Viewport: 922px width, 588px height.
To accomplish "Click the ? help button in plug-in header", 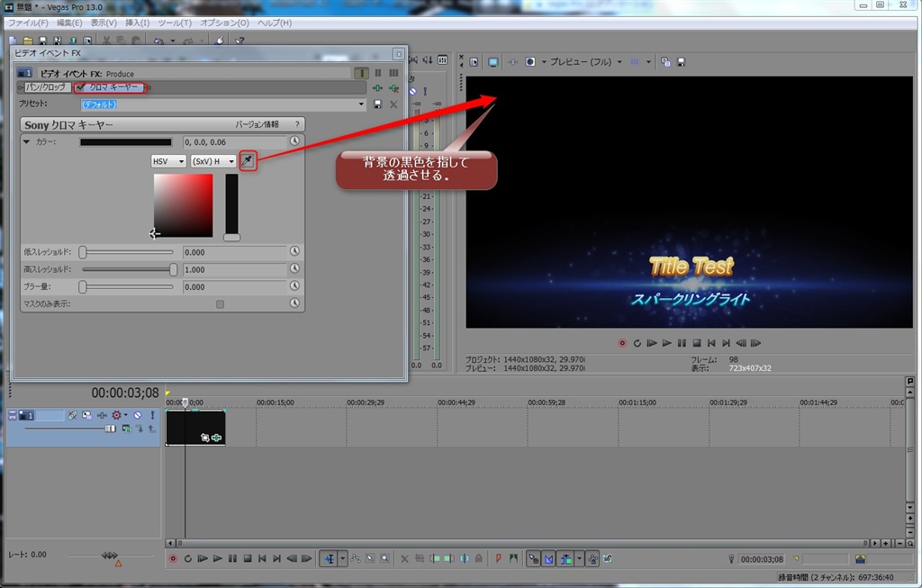I will (x=297, y=124).
